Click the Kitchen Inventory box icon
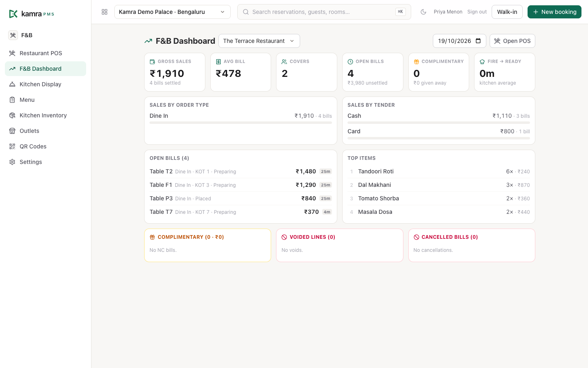 click(x=12, y=115)
